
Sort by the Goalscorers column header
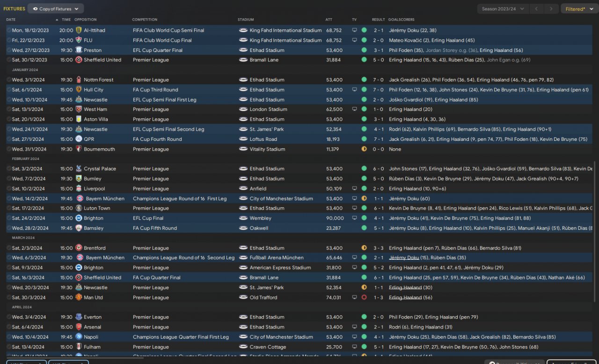point(401,20)
